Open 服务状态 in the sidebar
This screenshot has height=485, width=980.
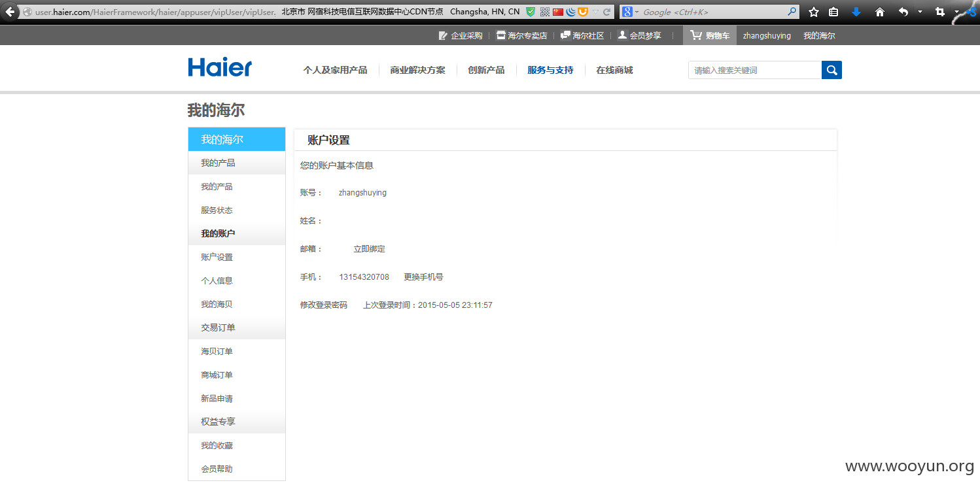(x=217, y=210)
